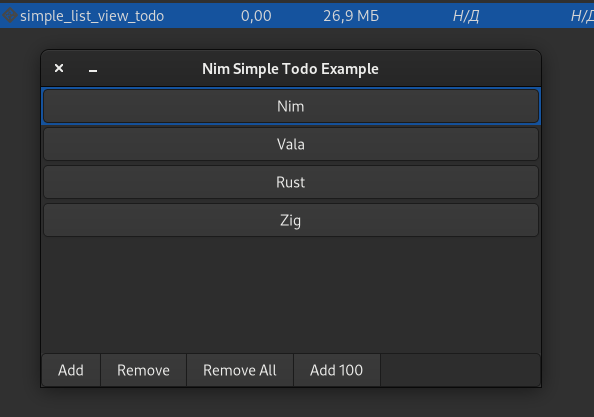Click the empty list area below Zig
The width and height of the screenshot is (594, 417).
tap(291, 295)
